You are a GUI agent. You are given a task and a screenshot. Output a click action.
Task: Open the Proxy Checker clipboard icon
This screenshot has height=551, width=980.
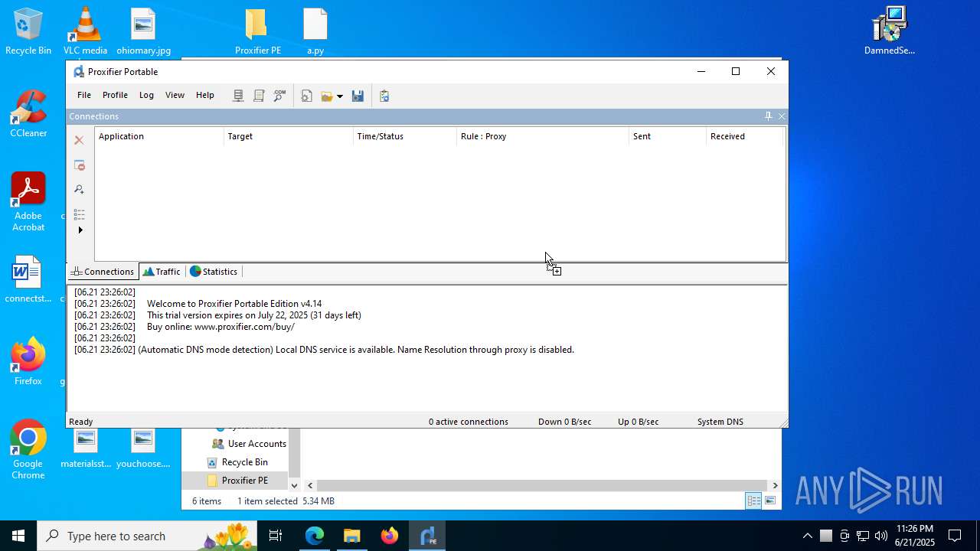point(384,96)
